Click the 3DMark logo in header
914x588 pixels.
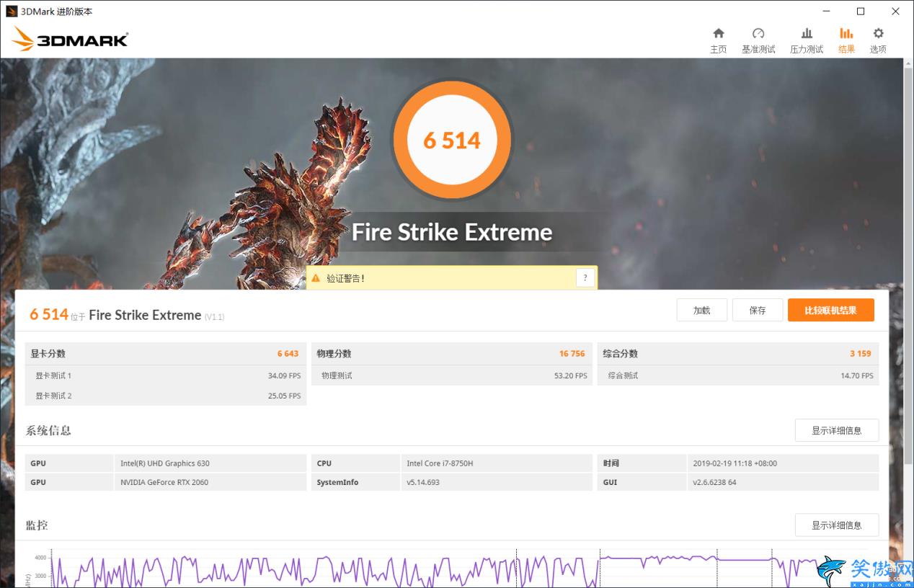71,39
